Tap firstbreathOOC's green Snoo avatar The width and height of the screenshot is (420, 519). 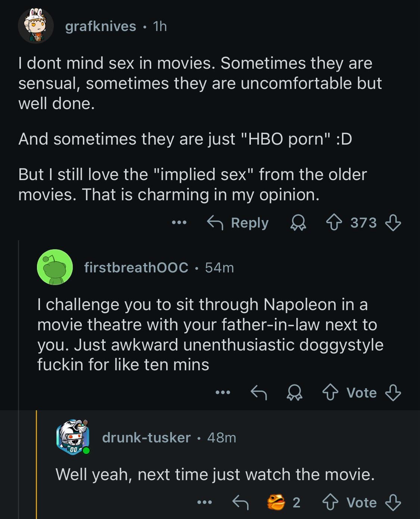tap(55, 267)
